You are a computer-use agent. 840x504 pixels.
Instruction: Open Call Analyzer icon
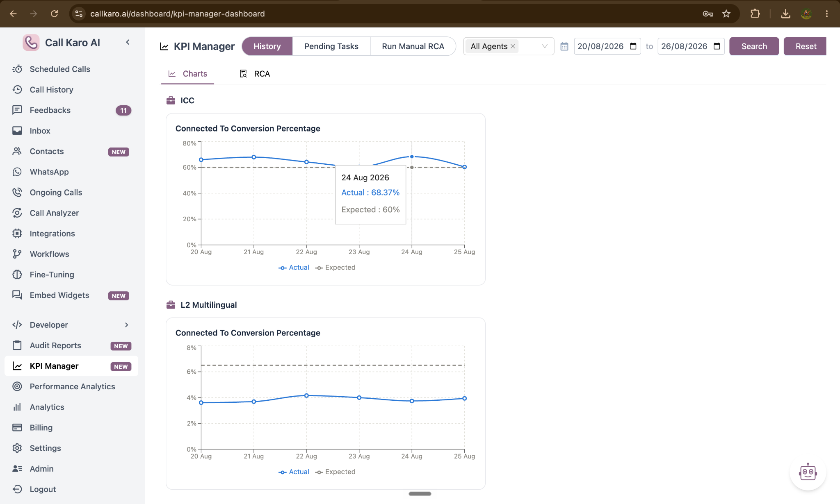[17, 213]
